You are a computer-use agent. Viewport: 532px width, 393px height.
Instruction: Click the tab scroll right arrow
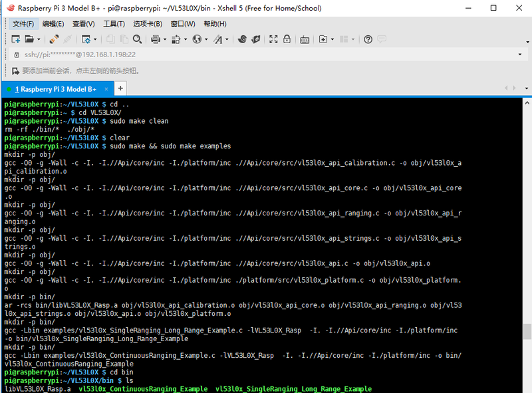(x=515, y=88)
